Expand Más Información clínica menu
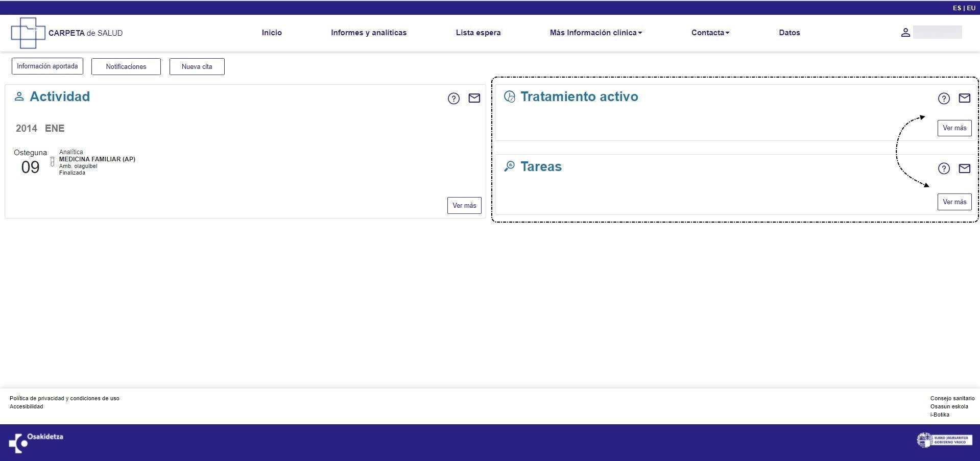The width and height of the screenshot is (980, 461). point(596,33)
